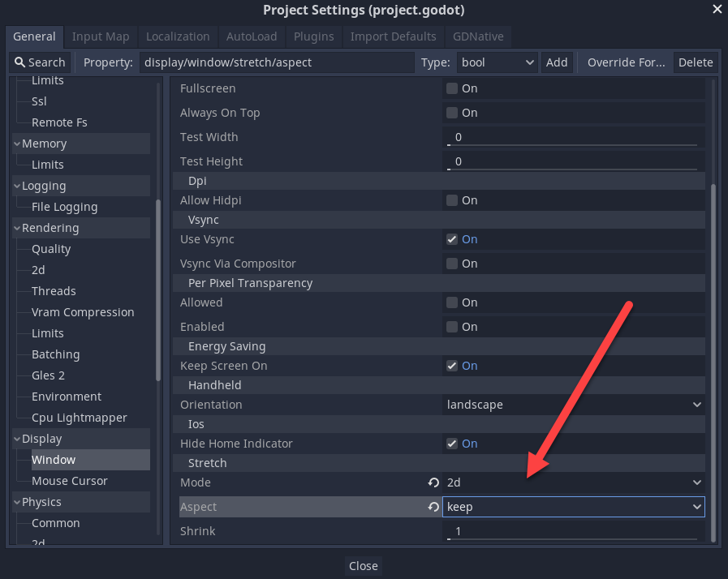Image resolution: width=728 pixels, height=579 pixels.
Task: Click the Add button
Action: coord(557,62)
